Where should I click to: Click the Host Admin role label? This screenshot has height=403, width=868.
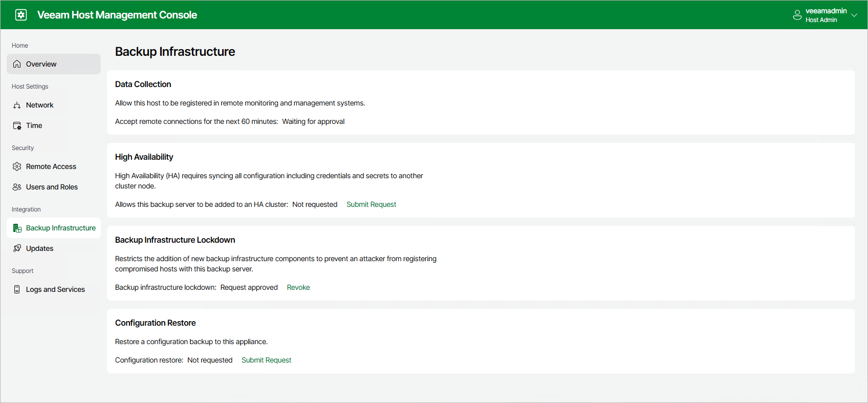[821, 20]
